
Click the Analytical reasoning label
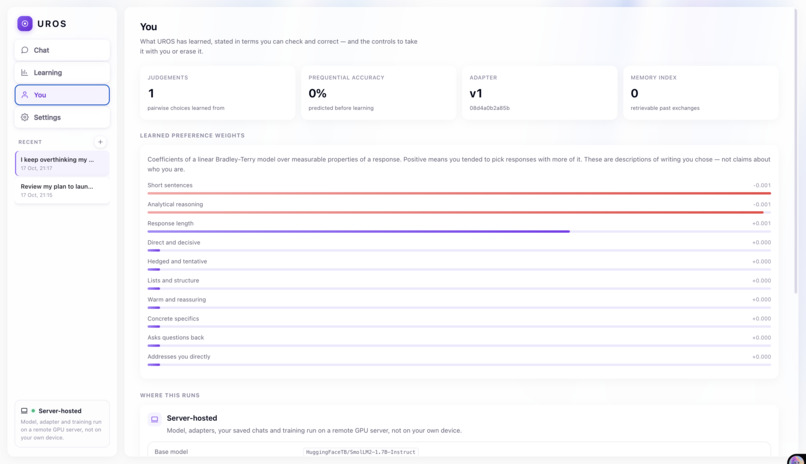pos(175,205)
